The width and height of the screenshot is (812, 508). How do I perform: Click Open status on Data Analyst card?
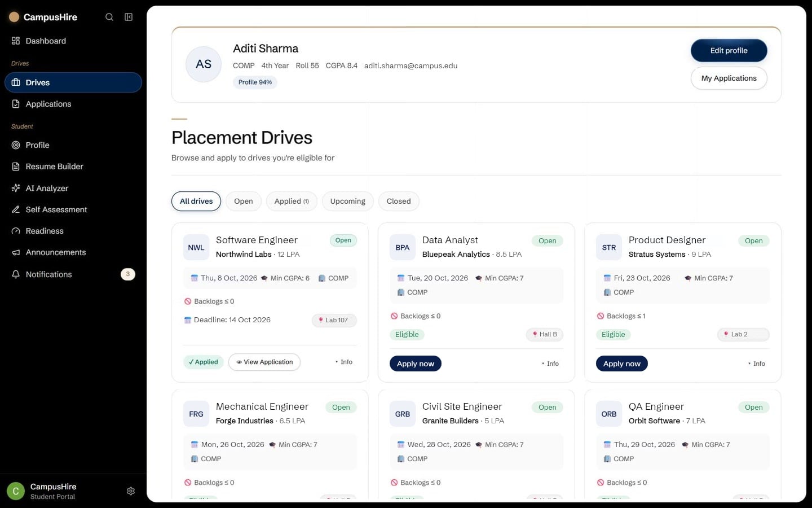[548, 241]
